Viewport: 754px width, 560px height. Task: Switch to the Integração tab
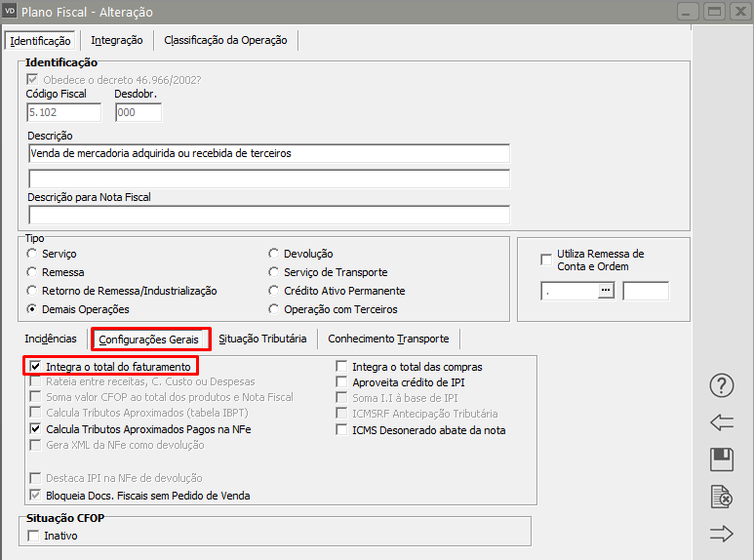pos(116,40)
